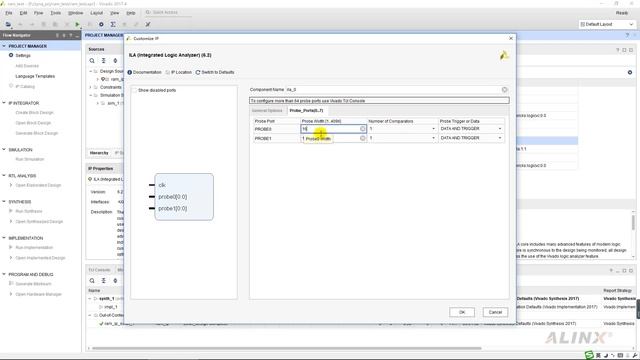Collapse the synth_1 run in Design Runs
The height and width of the screenshot is (360, 640).
(90, 299)
